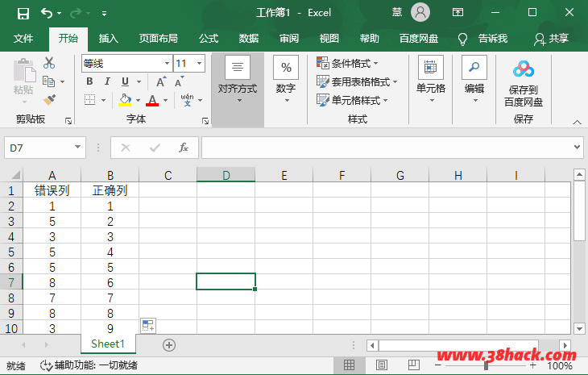588x375 pixels.
Task: Select the Format Painter brush icon
Action: [x=50, y=100]
